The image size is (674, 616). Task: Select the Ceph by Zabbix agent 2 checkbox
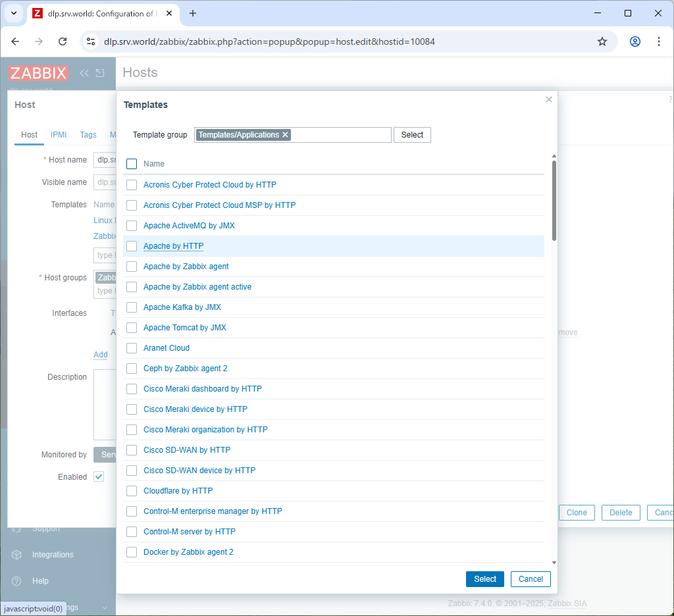pos(132,369)
